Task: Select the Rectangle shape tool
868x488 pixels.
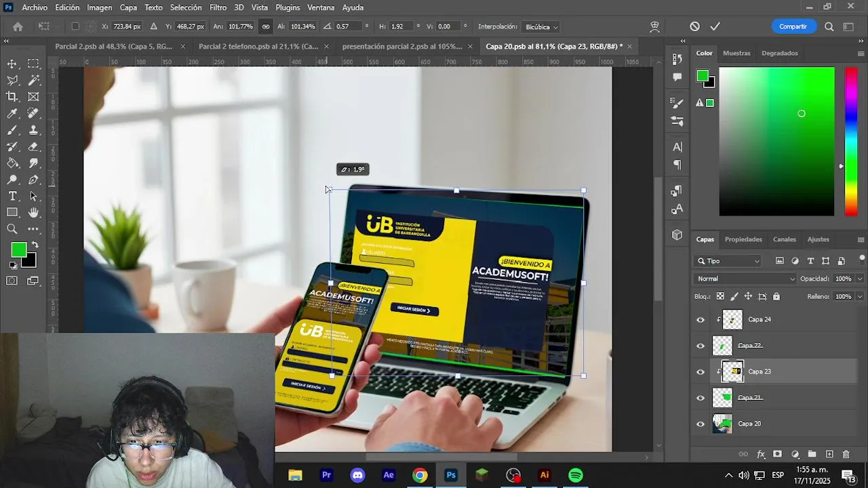Action: pos(12,213)
